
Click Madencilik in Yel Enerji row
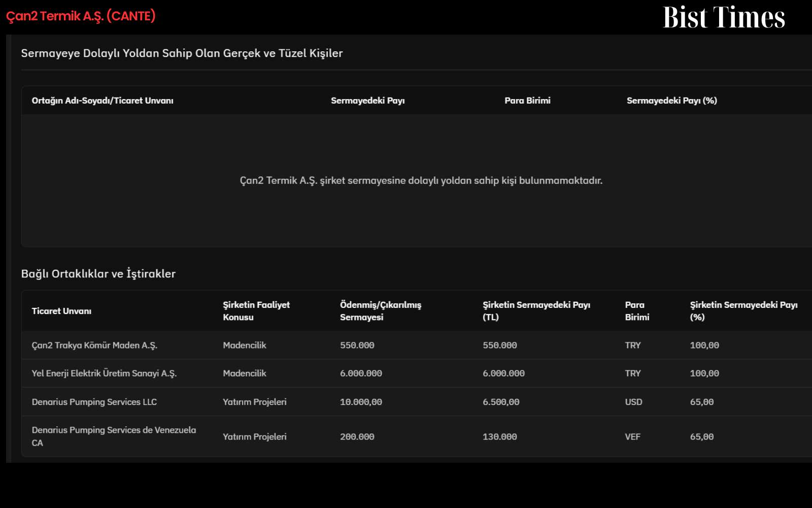tap(245, 373)
